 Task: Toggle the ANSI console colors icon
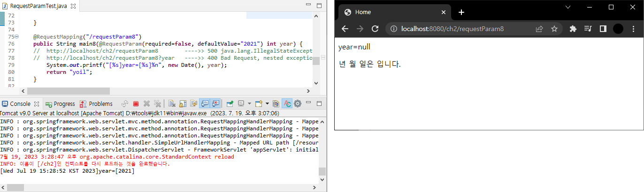(287, 104)
